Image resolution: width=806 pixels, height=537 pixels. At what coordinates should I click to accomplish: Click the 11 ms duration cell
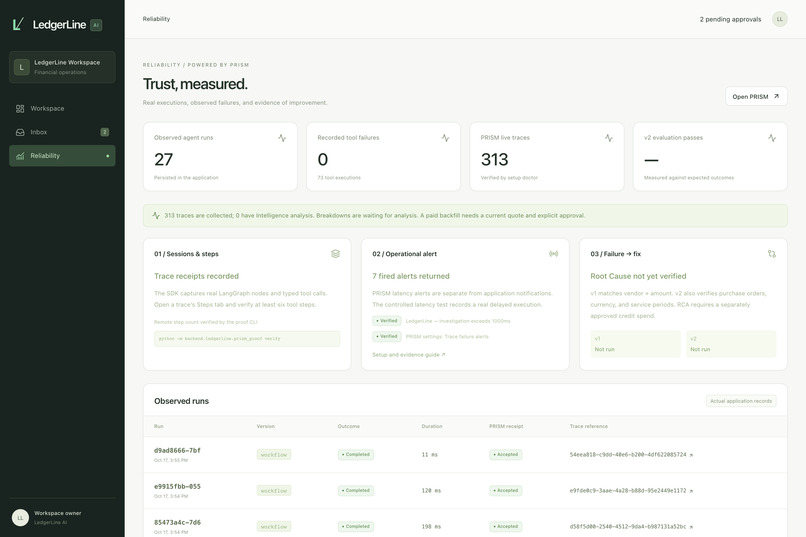point(429,455)
